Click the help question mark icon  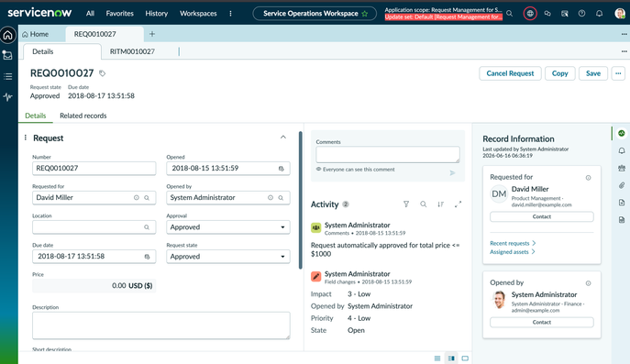click(x=581, y=14)
